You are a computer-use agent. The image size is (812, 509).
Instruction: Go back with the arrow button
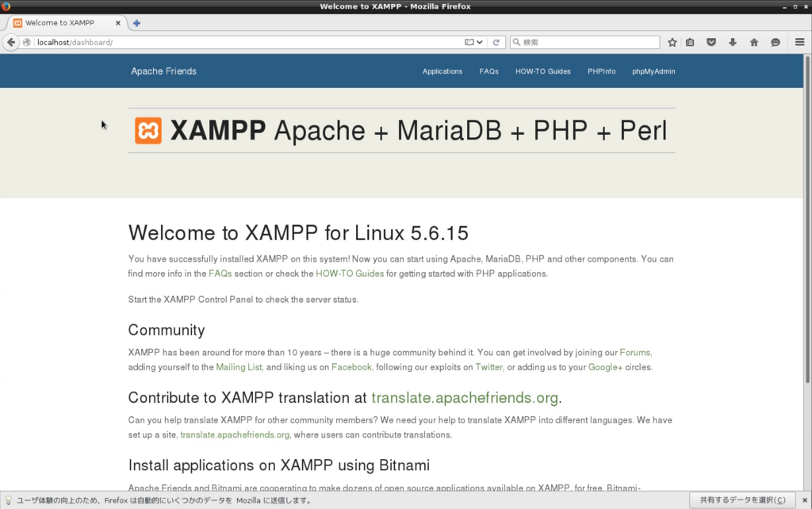(11, 43)
